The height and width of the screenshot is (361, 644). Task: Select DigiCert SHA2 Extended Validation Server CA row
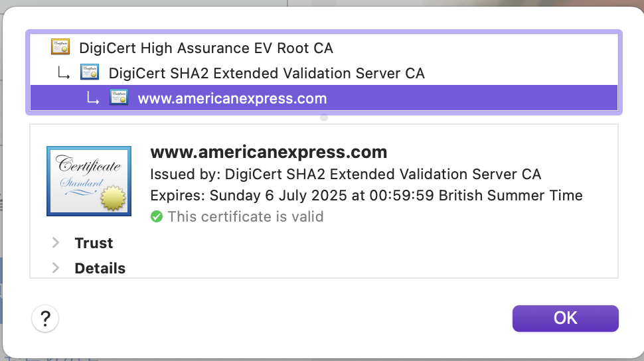pyautogui.click(x=266, y=73)
